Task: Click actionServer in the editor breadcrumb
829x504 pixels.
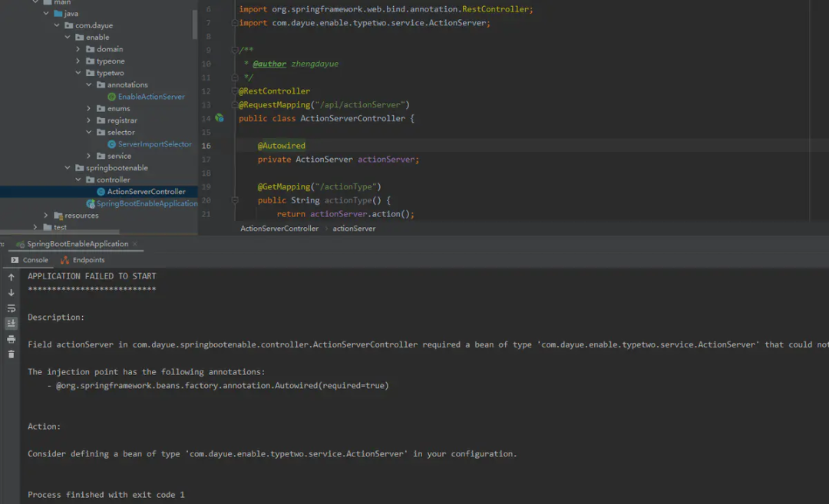Action: pyautogui.click(x=354, y=229)
